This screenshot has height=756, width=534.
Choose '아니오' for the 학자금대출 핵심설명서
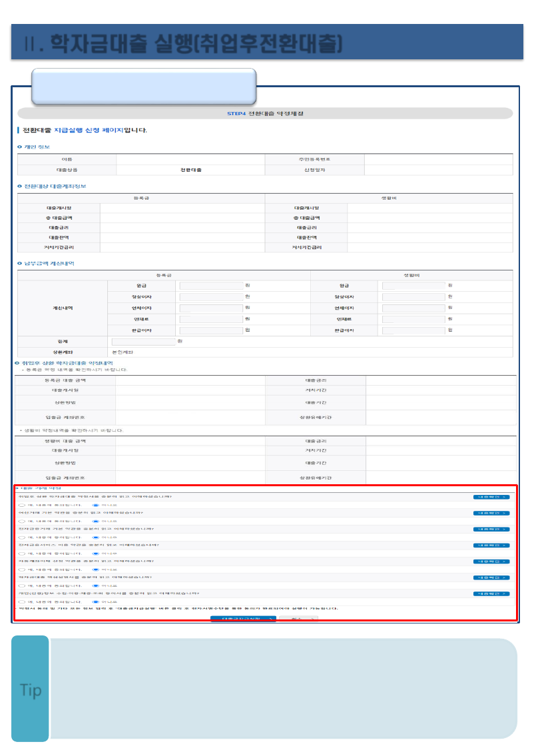click(96, 585)
